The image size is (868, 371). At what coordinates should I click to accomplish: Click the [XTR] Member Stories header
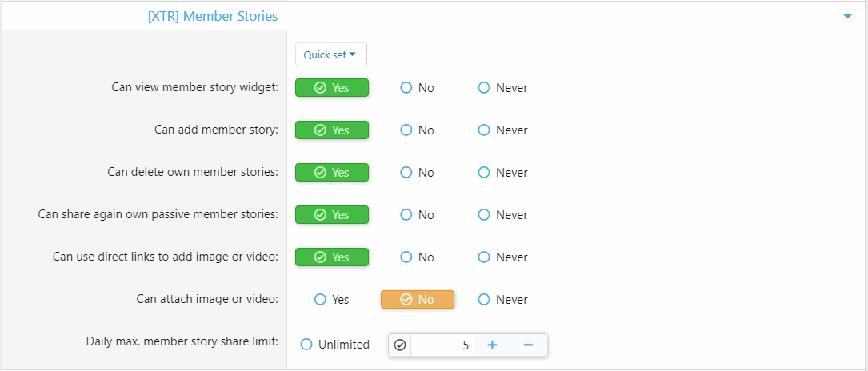[x=213, y=16]
